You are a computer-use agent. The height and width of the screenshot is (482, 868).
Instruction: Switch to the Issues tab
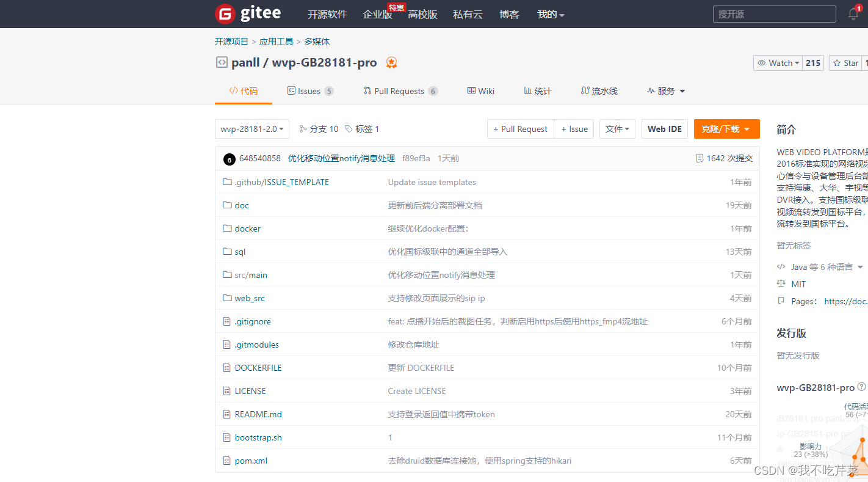pyautogui.click(x=310, y=91)
